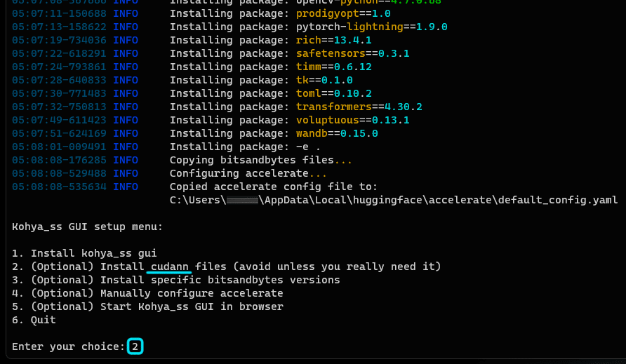Click the default_config.yaml path line
626x364 pixels.
click(x=394, y=200)
